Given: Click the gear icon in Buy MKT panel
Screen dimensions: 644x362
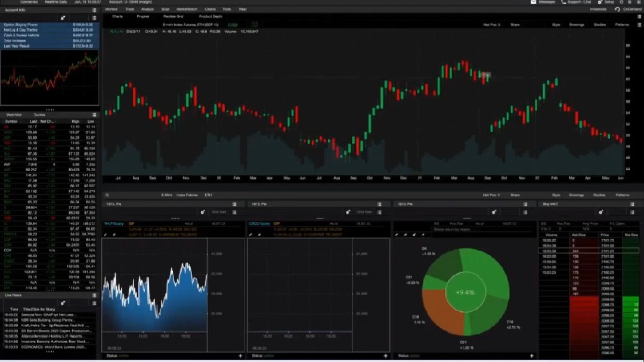Looking at the screenshot, I should click(600, 212).
